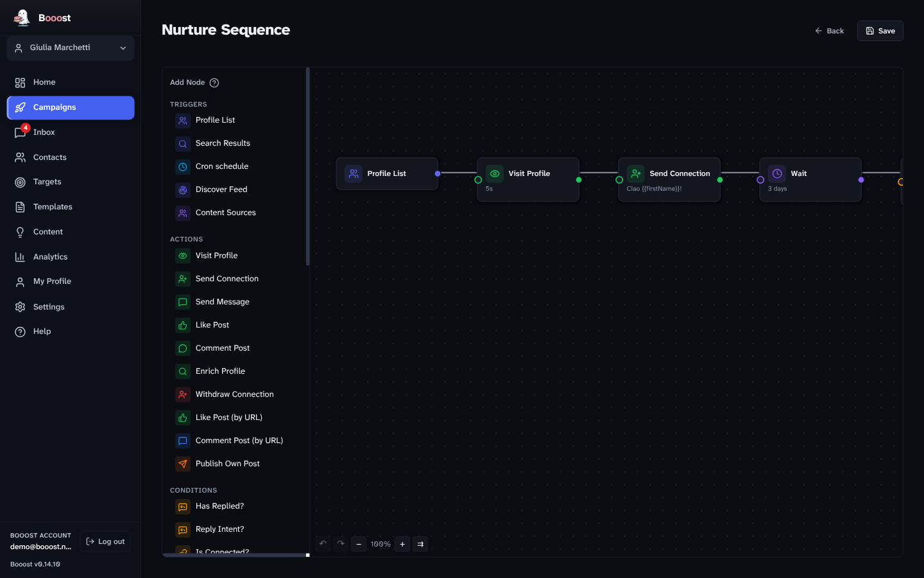Image resolution: width=924 pixels, height=578 pixels.
Task: Open Inbox with unread badge
Action: click(x=71, y=132)
